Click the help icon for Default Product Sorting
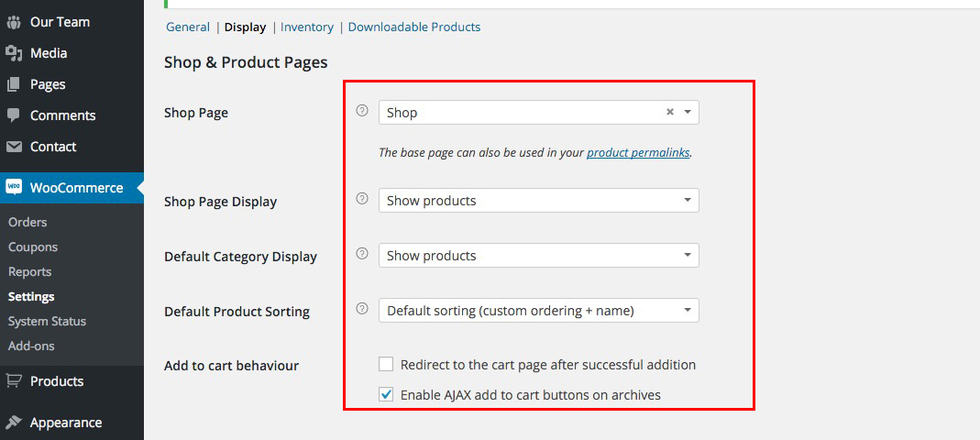Screen dimensions: 980x440 coord(361,309)
